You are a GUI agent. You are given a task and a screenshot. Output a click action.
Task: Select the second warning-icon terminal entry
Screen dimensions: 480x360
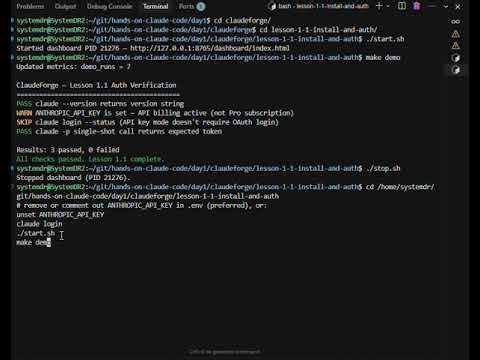(x=455, y=46)
